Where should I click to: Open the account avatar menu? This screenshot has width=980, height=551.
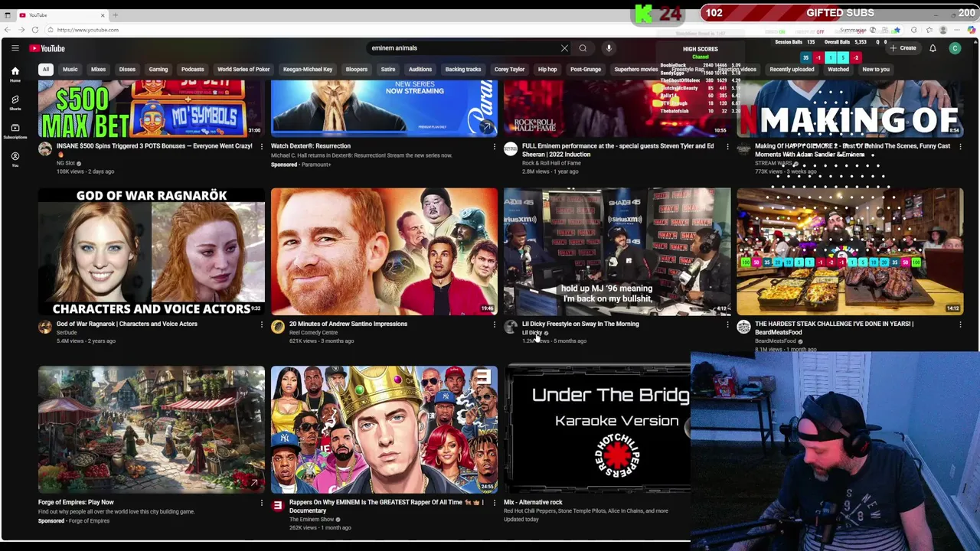(955, 48)
